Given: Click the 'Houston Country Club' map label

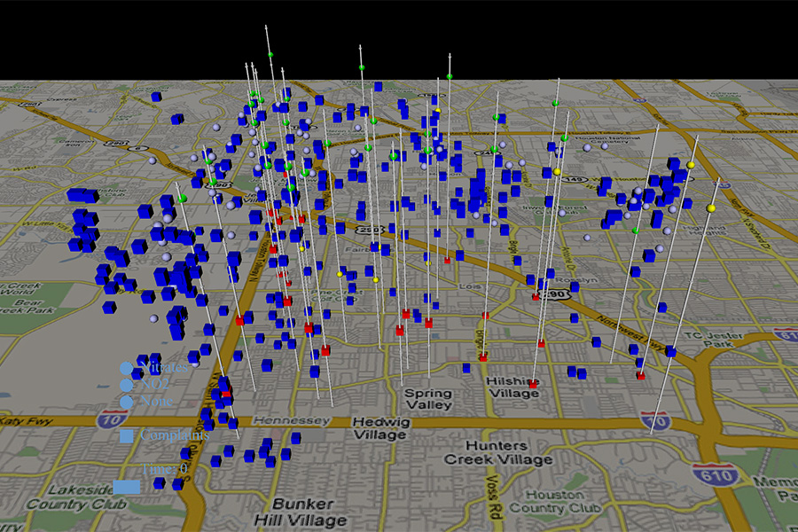Looking at the screenshot, I should click(555, 502).
